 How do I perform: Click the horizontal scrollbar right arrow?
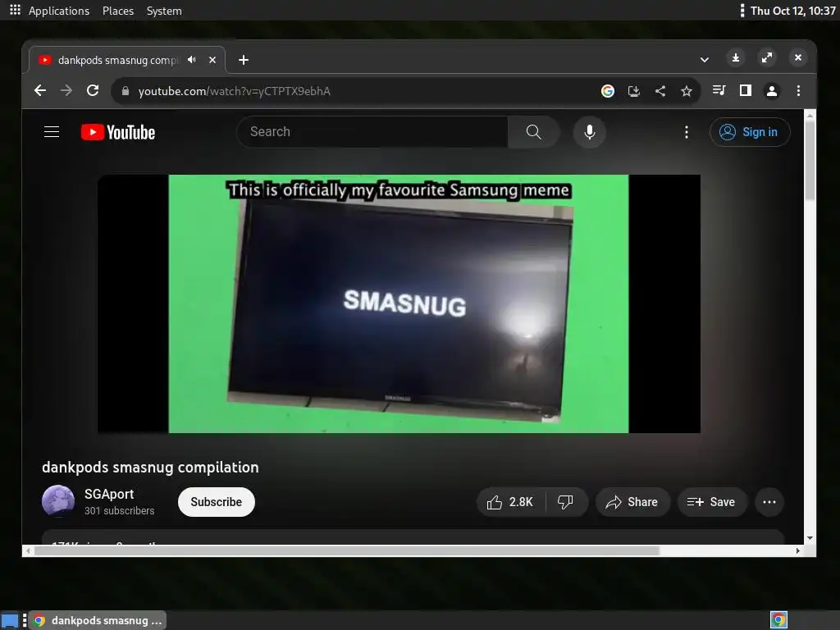click(797, 550)
